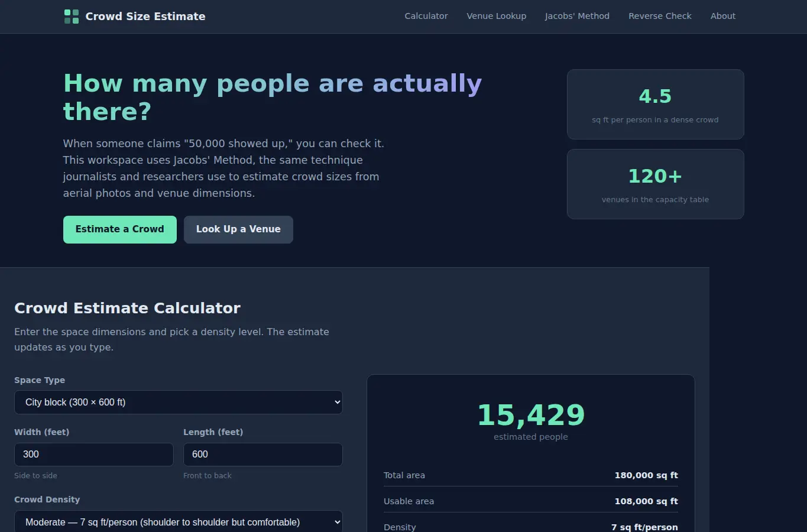Click the Crowd Size Estimate brand title
This screenshot has width=807, height=532.
(x=145, y=17)
